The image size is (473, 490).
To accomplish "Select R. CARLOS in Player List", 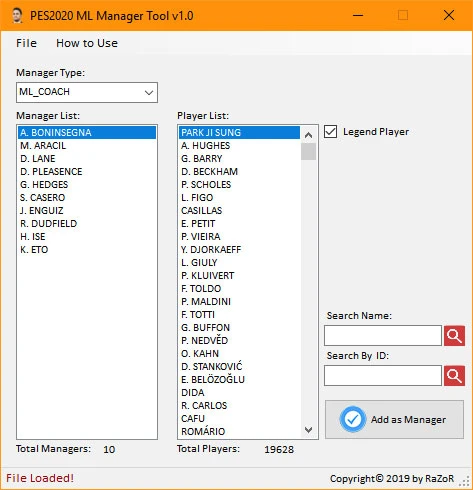I will click(240, 405).
